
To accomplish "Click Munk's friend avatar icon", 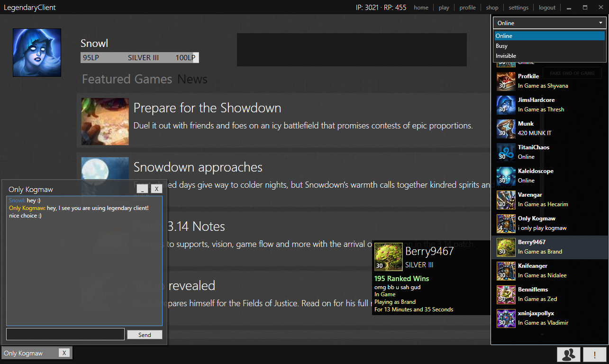I will point(506,128).
